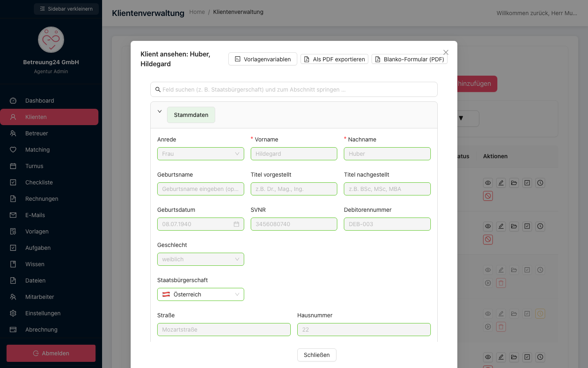This screenshot has height=368, width=588.
Task: Collapse the Stammdaten section chevron
Action: point(160,111)
